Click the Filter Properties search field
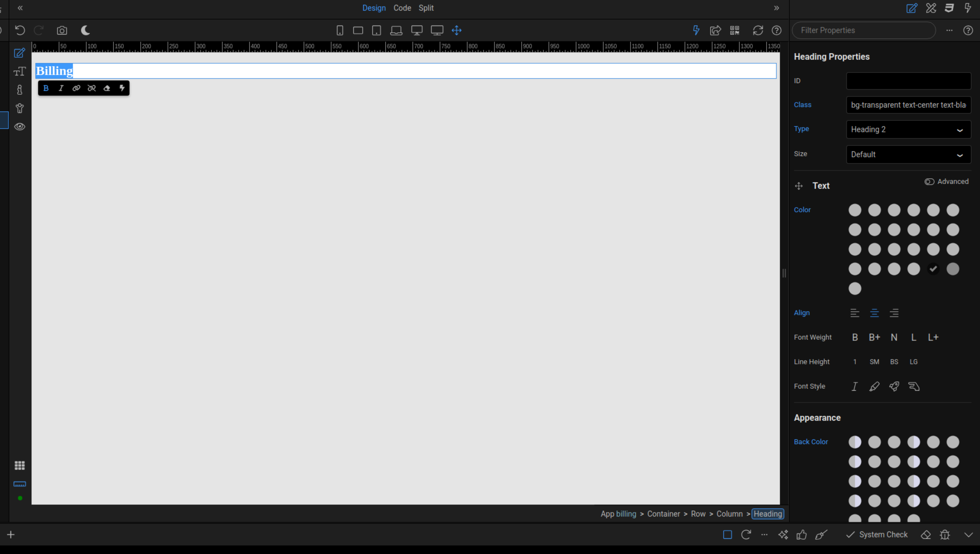The width and height of the screenshot is (980, 554). pos(864,30)
